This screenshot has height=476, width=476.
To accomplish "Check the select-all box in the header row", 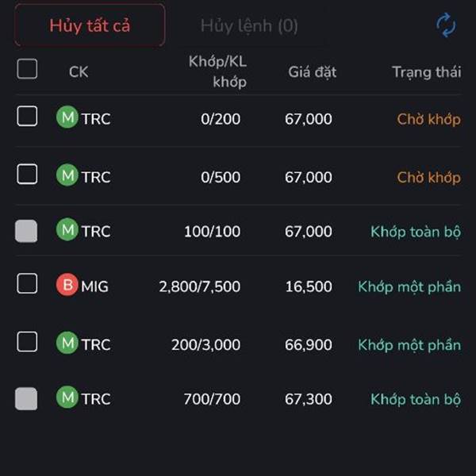I will [27, 69].
